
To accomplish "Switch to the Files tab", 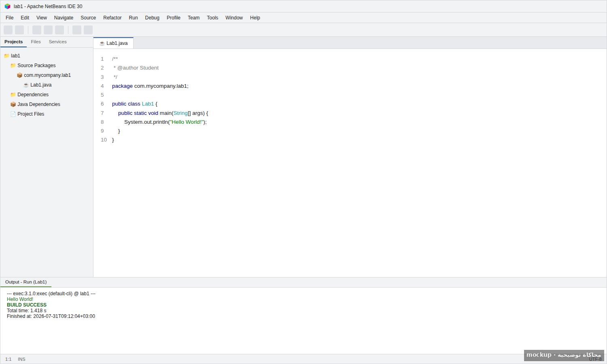I will [36, 42].
